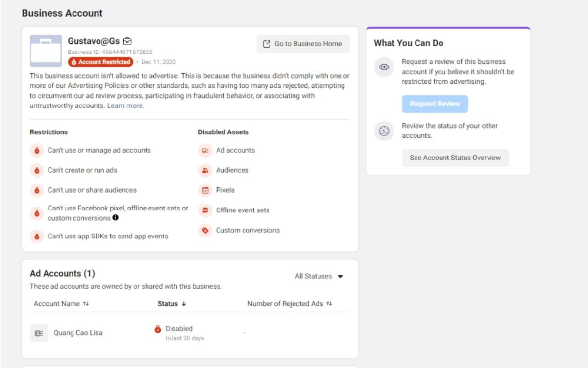Image resolution: width=588 pixels, height=368 pixels.
Task: Click the Ad accounts disabled asset icon
Action: tap(205, 151)
